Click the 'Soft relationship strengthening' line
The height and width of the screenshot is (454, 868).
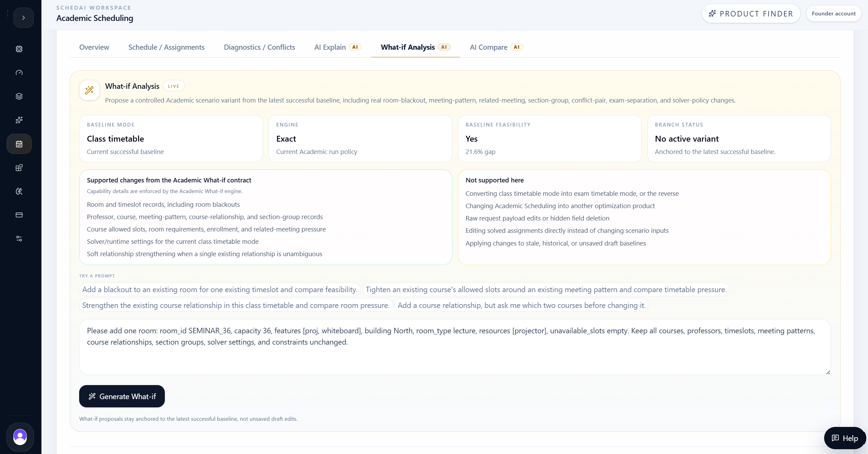[205, 254]
